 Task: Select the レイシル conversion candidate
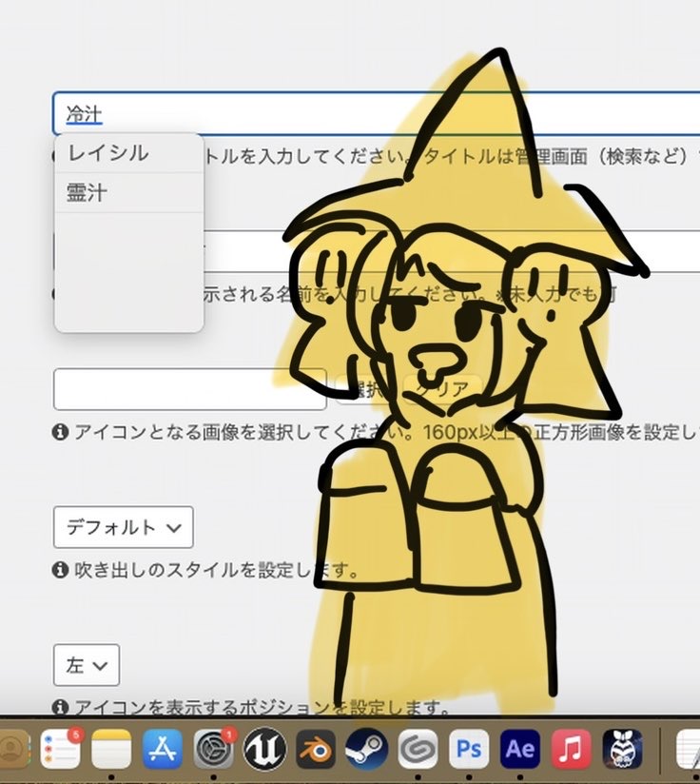point(108,153)
